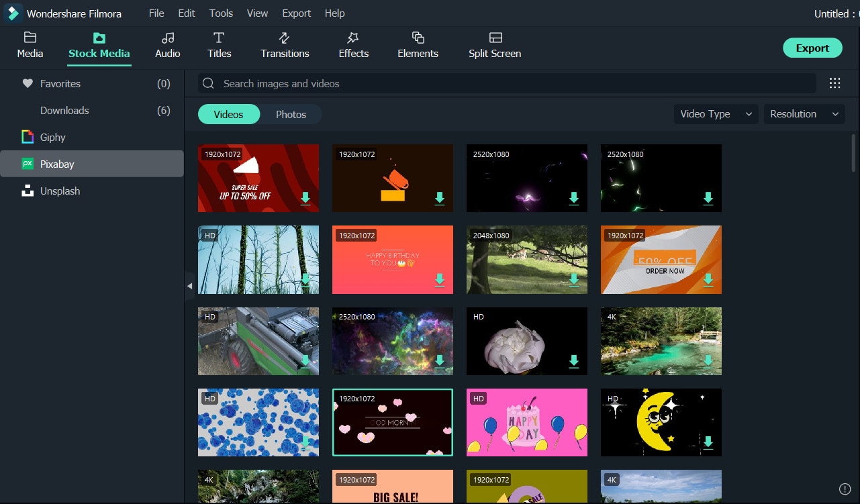This screenshot has width=860, height=504.
Task: Click the "Unsplash" sidebar label
Action: point(60,191)
